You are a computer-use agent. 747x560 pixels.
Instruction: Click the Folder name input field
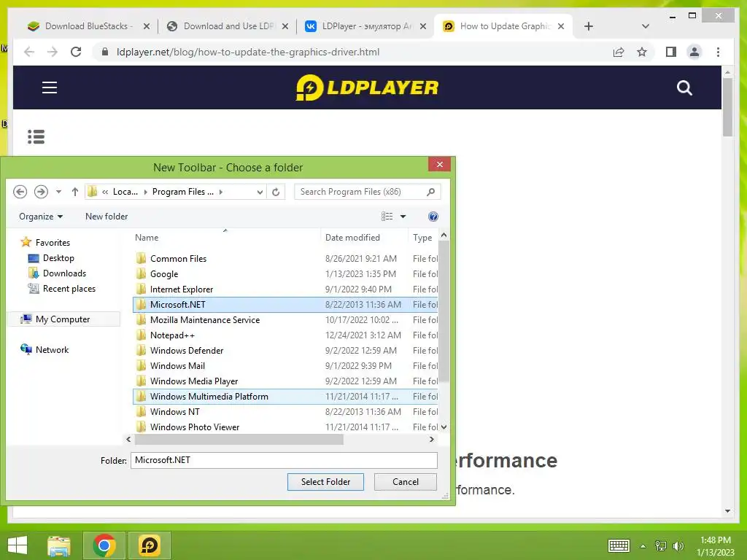[284, 460]
